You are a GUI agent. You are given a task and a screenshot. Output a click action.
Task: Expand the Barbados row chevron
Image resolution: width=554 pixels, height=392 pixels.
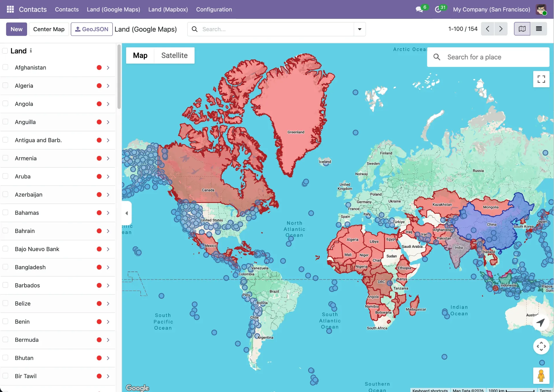click(x=108, y=285)
